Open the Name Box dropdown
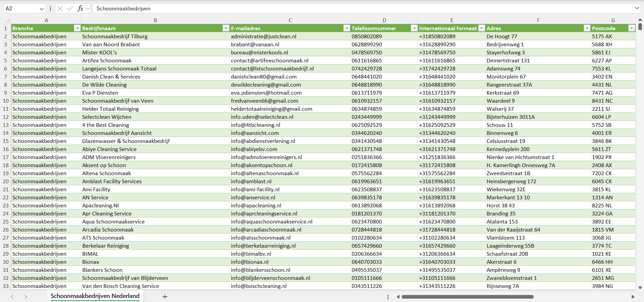 pos(42,9)
